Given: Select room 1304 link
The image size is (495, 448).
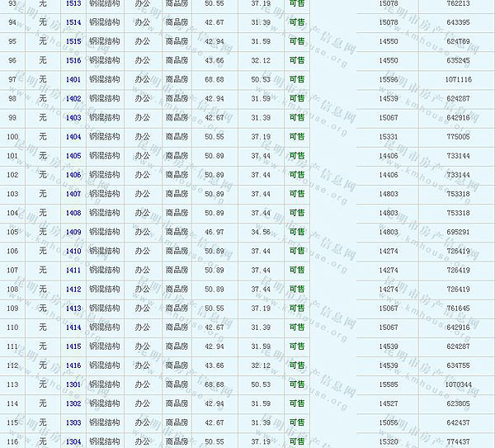Looking at the screenshot, I should [73, 441].
